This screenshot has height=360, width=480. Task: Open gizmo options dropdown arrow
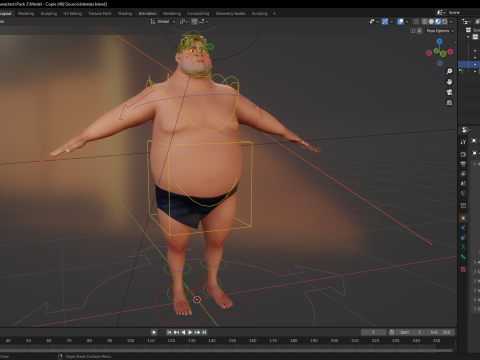click(391, 21)
